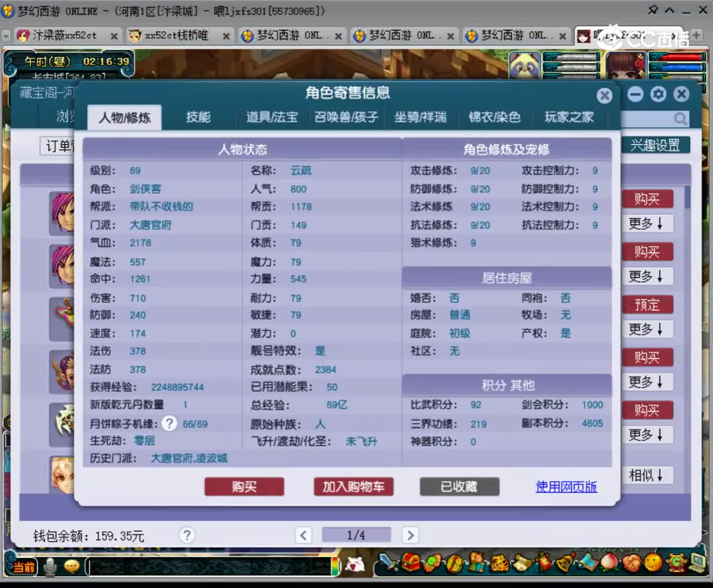Screen dimensions: 713x588
Task: Open the sword attack icon in bottom toolbar
Action: (388, 563)
